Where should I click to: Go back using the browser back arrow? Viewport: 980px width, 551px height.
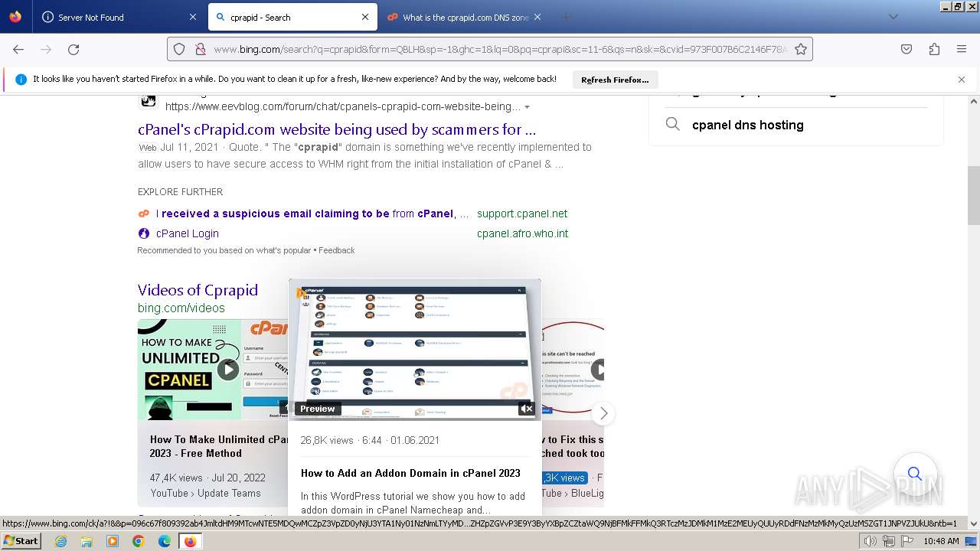point(18,49)
